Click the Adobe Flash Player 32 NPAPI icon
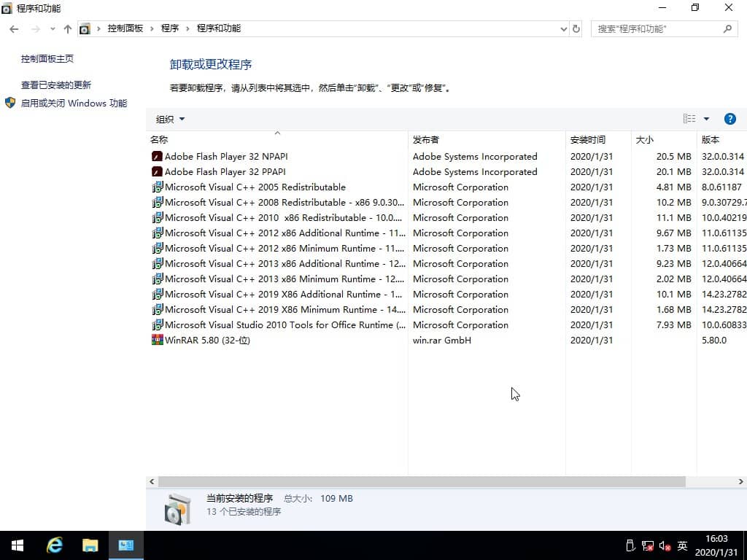The width and height of the screenshot is (747, 560). (x=158, y=156)
